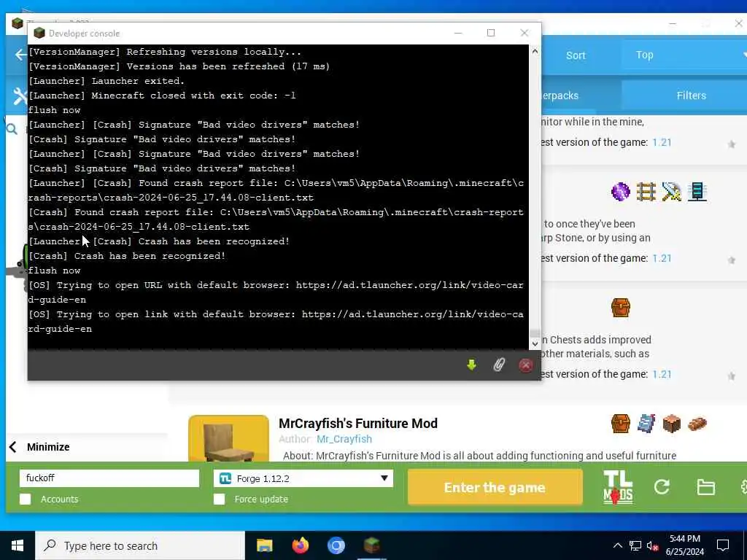Click the purple orb category icon

(620, 192)
